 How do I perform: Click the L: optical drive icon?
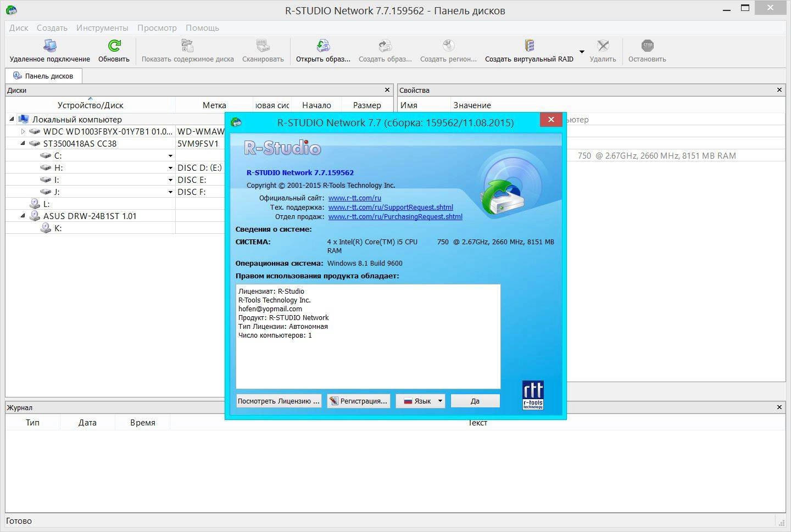click(35, 204)
